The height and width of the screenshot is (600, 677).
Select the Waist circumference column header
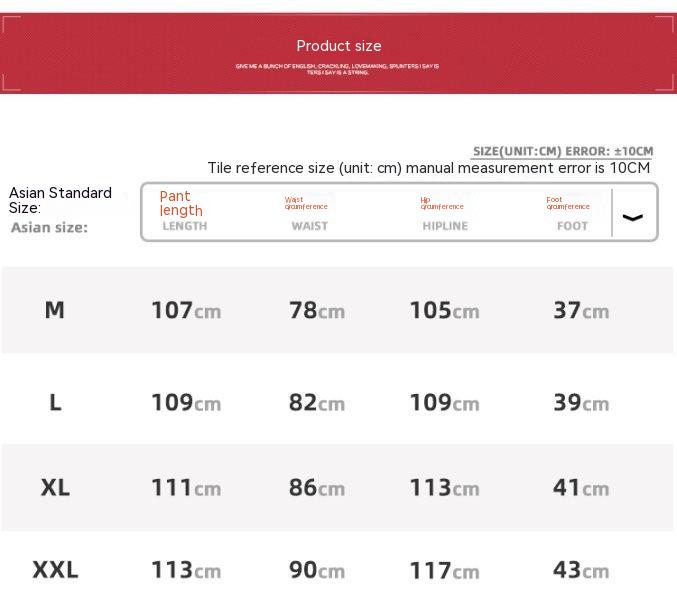[308, 212]
